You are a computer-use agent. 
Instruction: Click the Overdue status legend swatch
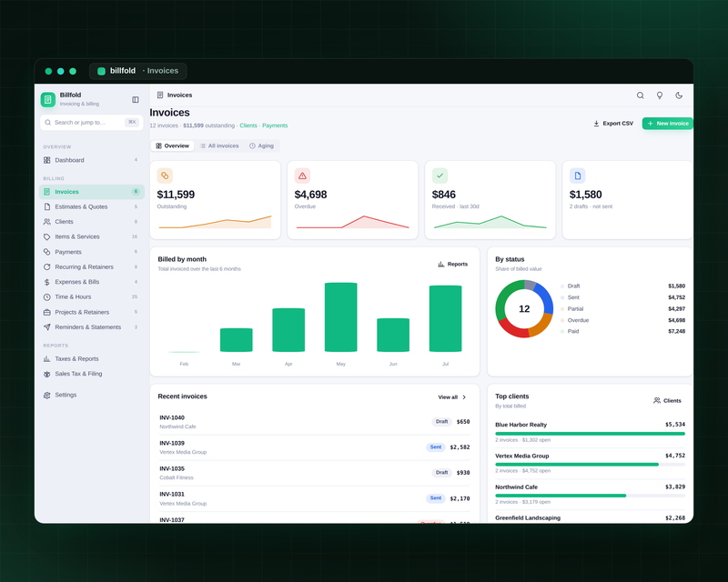click(562, 320)
